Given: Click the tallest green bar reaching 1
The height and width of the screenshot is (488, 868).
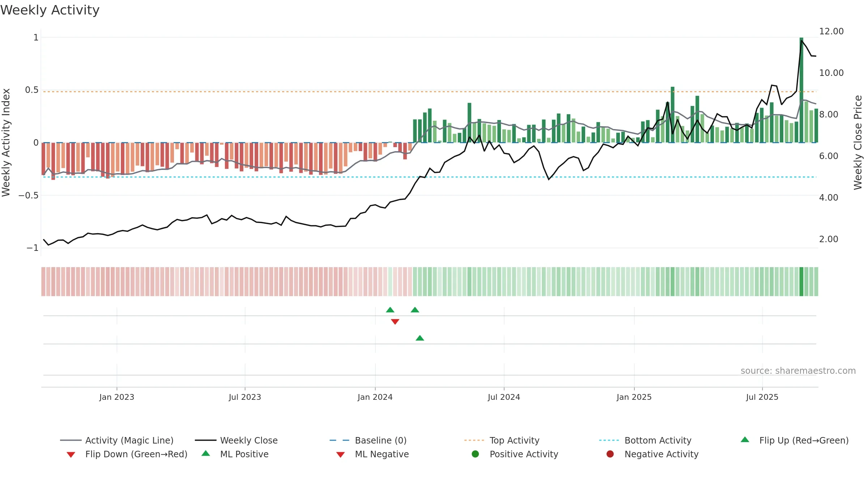Looking at the screenshot, I should pyautogui.click(x=801, y=90).
